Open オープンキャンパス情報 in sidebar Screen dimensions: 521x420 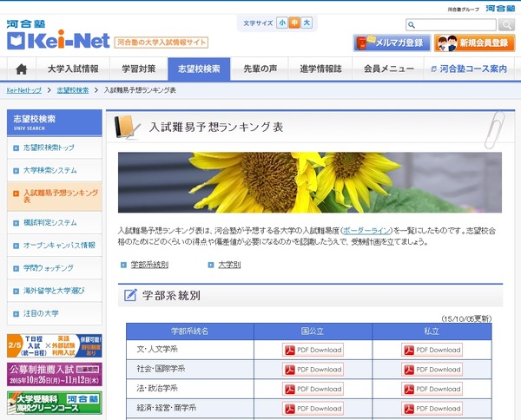pos(55,246)
